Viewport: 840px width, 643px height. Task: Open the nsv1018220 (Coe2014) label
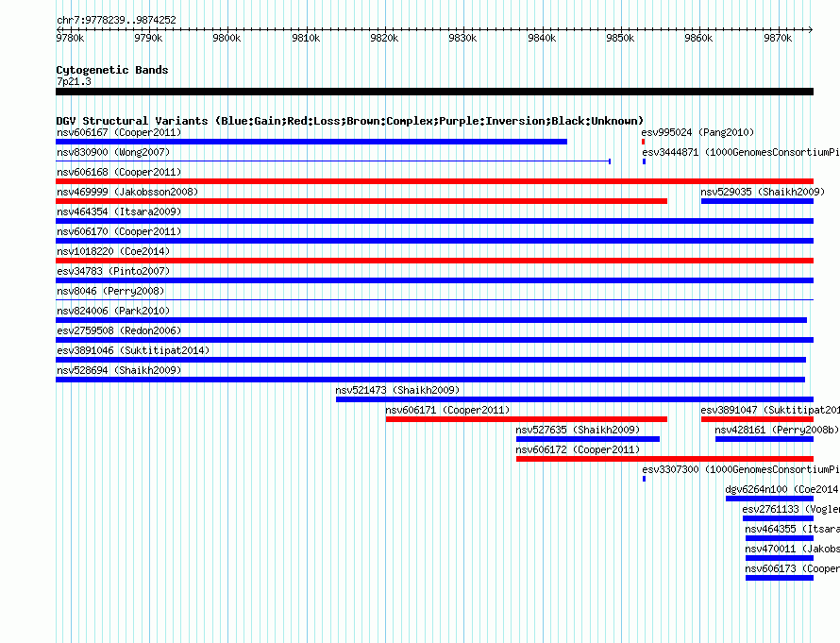[113, 251]
